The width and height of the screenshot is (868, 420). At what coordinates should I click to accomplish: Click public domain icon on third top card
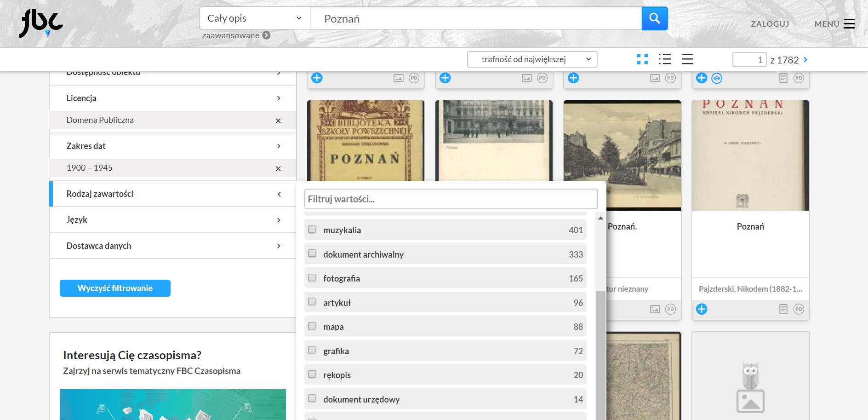pyautogui.click(x=671, y=78)
